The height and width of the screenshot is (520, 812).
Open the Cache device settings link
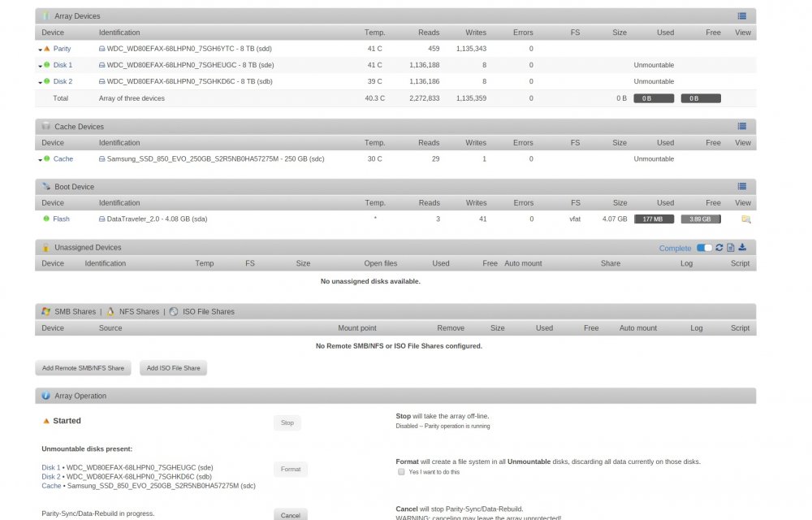(63, 159)
